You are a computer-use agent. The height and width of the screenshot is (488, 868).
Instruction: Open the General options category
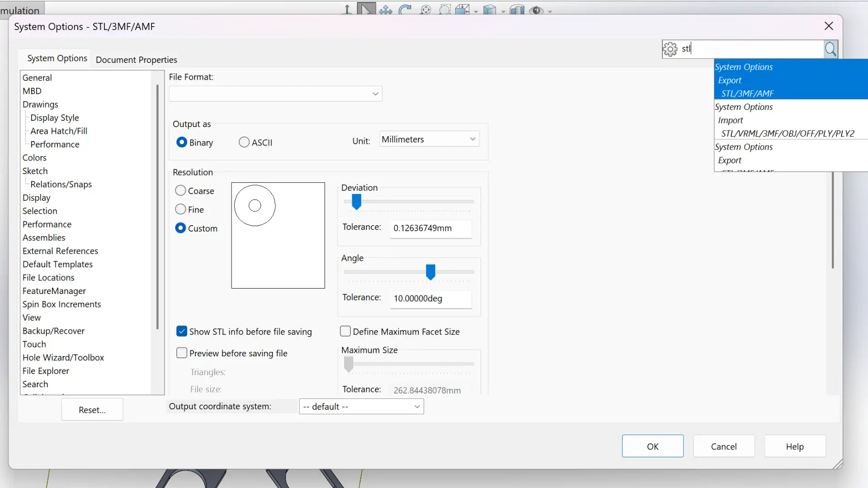coord(37,78)
